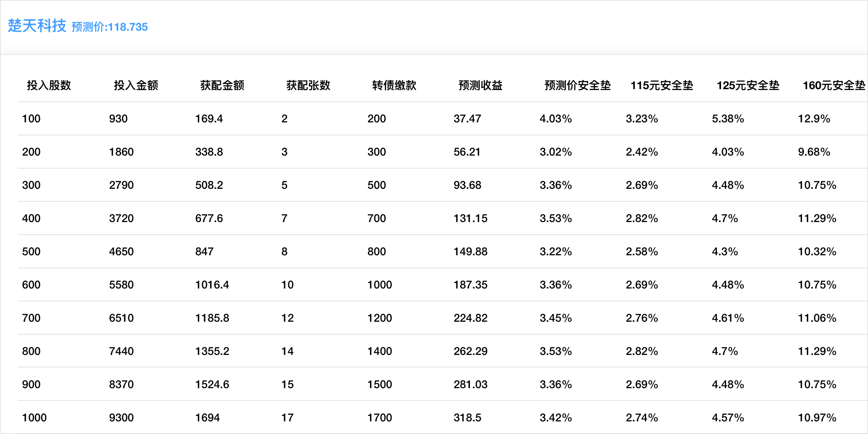Click the 投入金额 column header

tap(136, 85)
